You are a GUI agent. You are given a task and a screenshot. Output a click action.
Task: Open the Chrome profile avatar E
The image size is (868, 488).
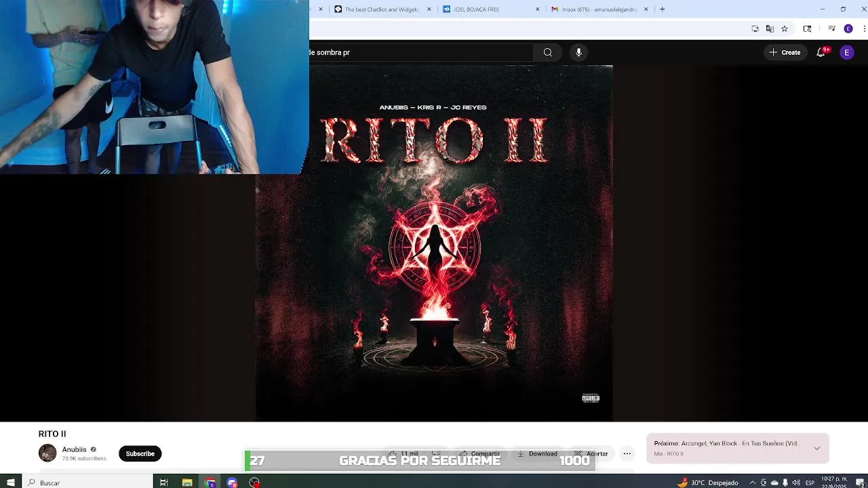click(848, 28)
